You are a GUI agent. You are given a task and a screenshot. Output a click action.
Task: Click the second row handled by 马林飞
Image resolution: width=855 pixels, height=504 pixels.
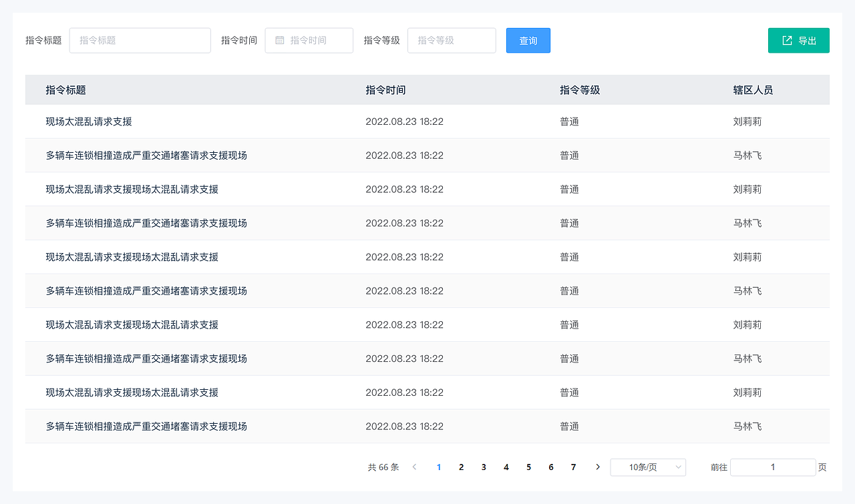click(x=146, y=155)
